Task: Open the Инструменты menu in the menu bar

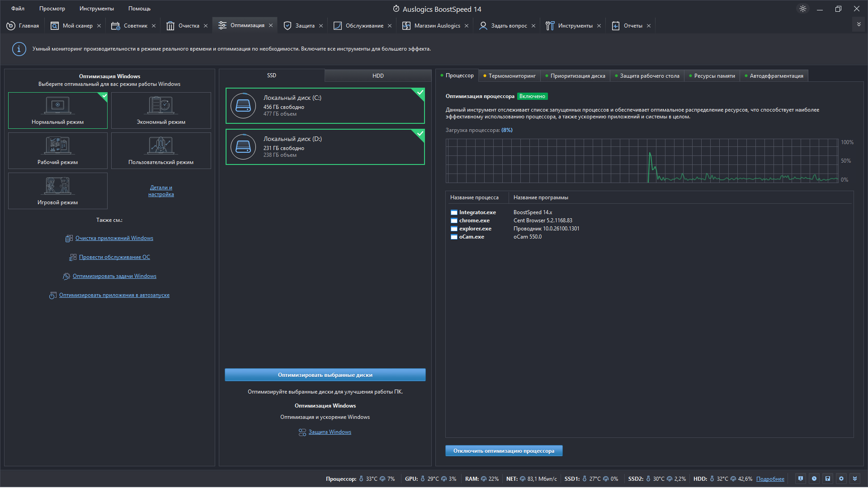Action: point(97,9)
